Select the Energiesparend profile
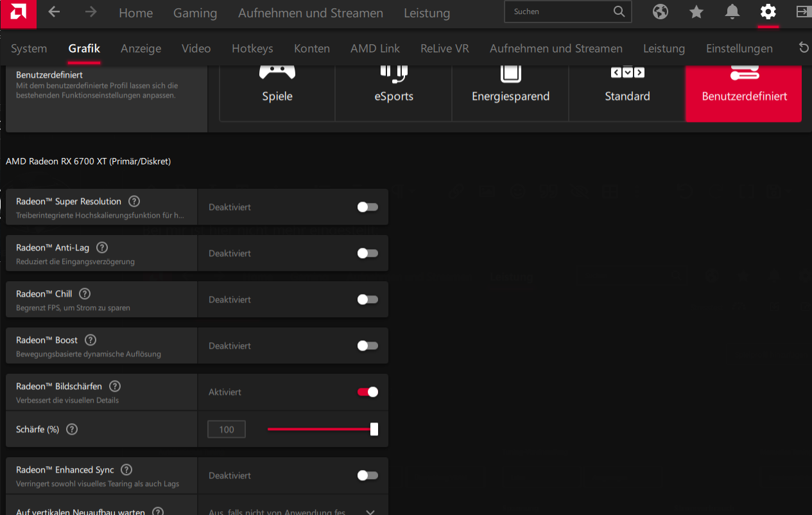This screenshot has width=812, height=515. [511, 93]
